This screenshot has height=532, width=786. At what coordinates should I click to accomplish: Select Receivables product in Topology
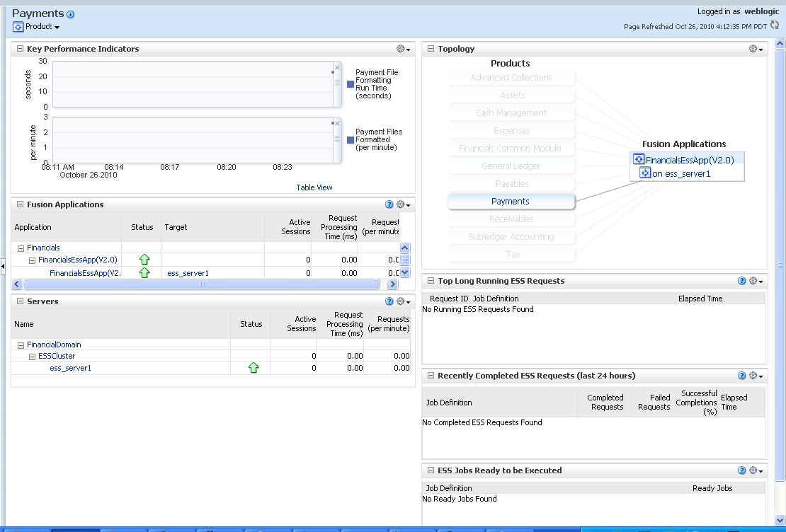pyautogui.click(x=511, y=219)
